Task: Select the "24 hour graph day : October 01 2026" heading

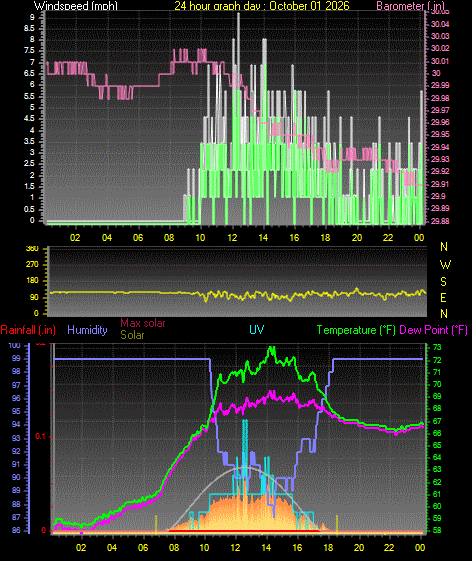Action: coord(262,6)
